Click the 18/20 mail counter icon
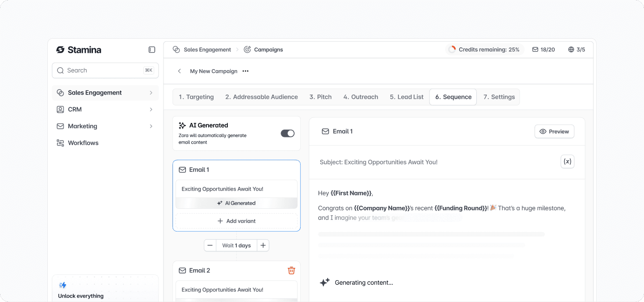644x302 pixels. coord(535,50)
